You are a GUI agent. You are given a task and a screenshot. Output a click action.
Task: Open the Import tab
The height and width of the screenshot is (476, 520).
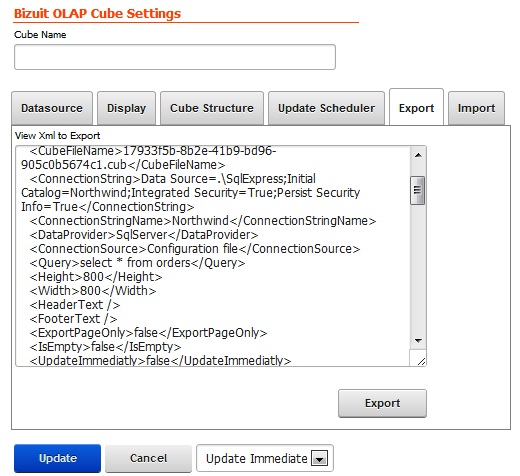pos(476,108)
